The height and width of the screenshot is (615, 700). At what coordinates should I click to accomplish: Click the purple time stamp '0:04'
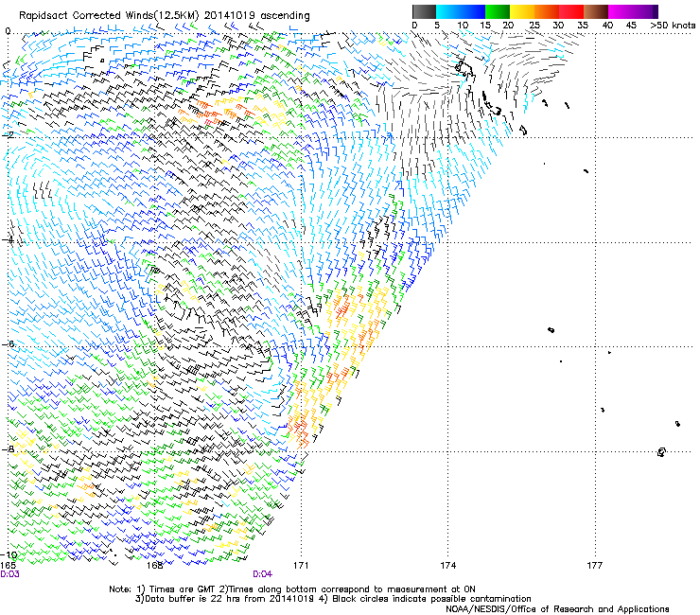pyautogui.click(x=263, y=574)
